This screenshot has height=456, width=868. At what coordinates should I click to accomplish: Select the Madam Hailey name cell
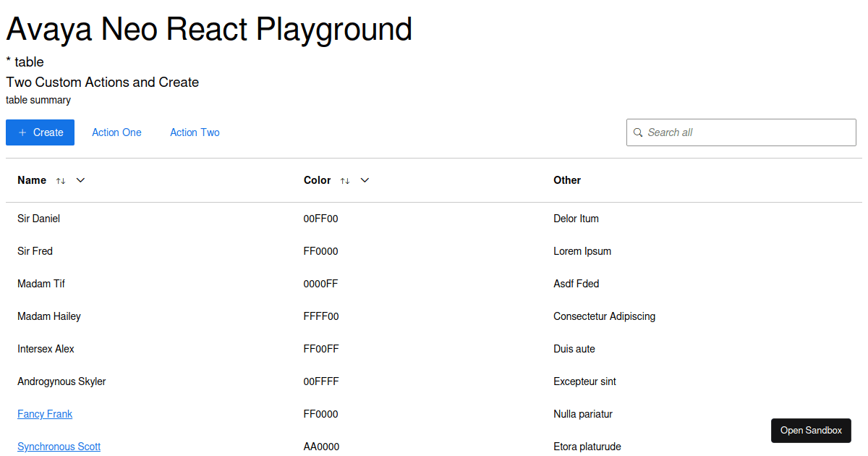click(49, 316)
